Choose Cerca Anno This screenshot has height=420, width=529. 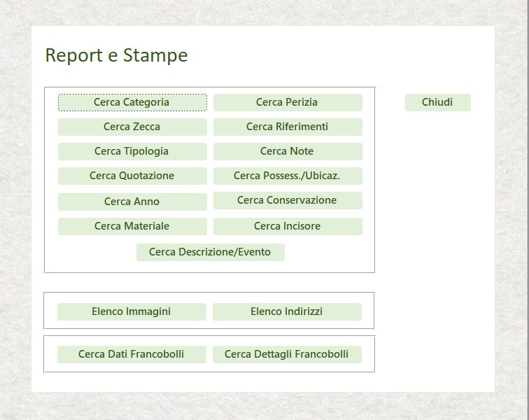132,202
